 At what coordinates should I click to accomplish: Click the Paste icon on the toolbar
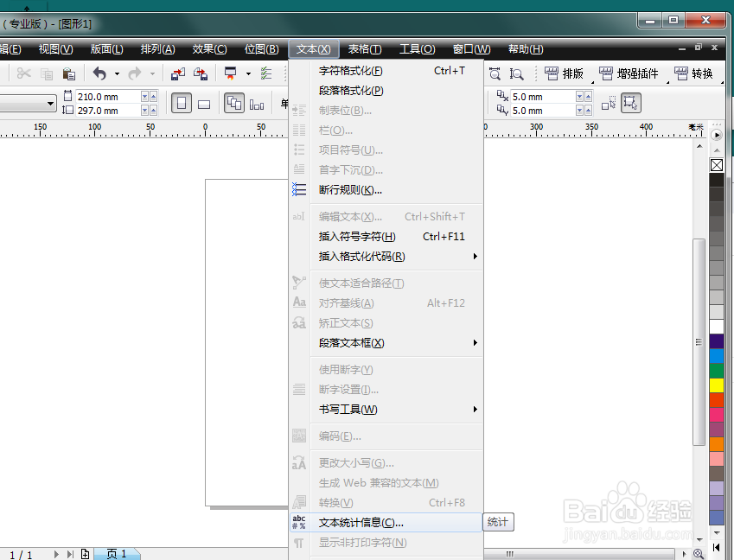pyautogui.click(x=67, y=74)
